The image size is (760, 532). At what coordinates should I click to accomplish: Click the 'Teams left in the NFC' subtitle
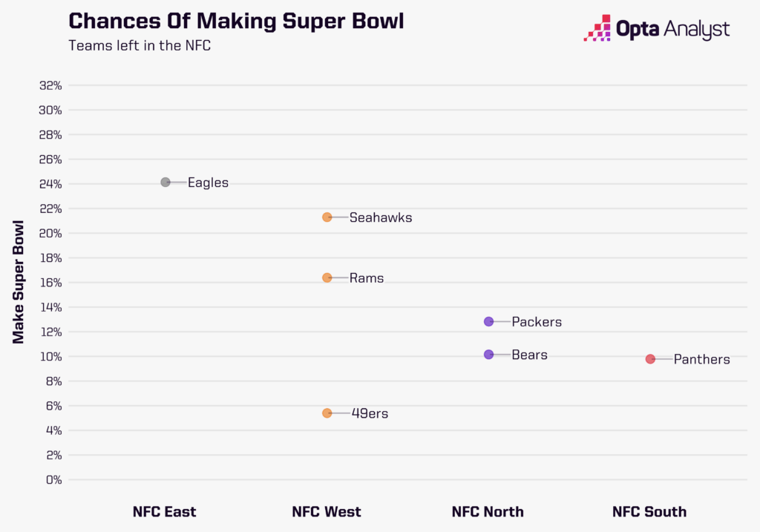point(140,45)
